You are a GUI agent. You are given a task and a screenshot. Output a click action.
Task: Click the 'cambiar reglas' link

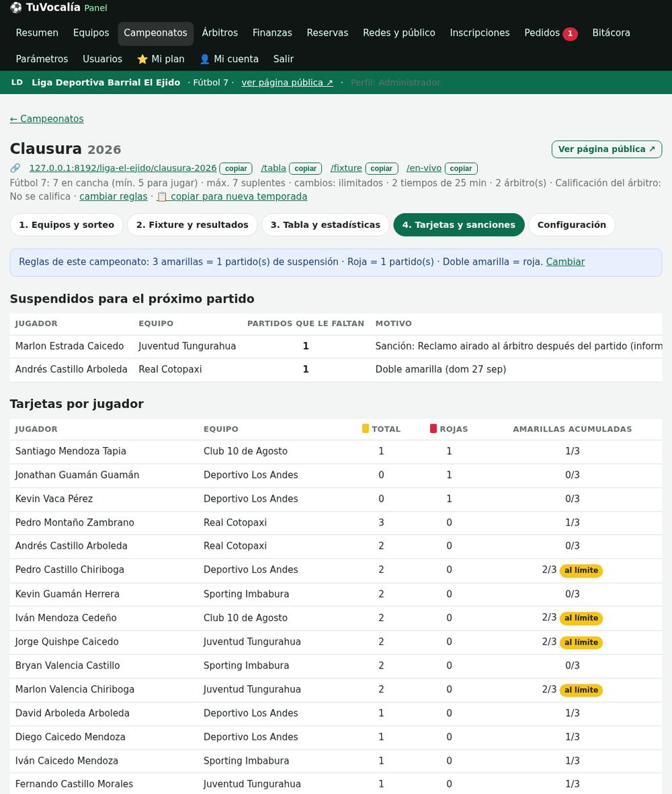tap(114, 196)
